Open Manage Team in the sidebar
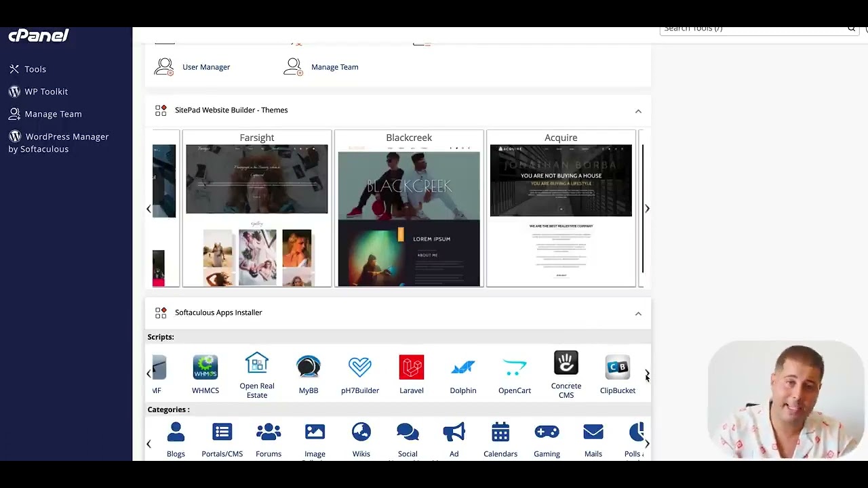 [53, 114]
